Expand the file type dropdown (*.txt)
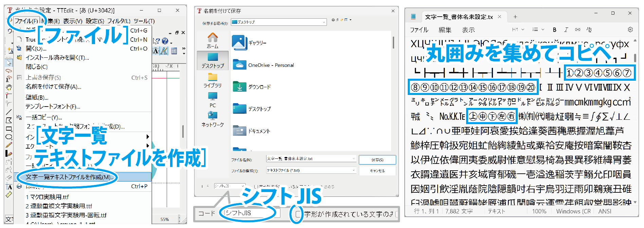Viewport: 644px width, 228px height. coord(311,170)
